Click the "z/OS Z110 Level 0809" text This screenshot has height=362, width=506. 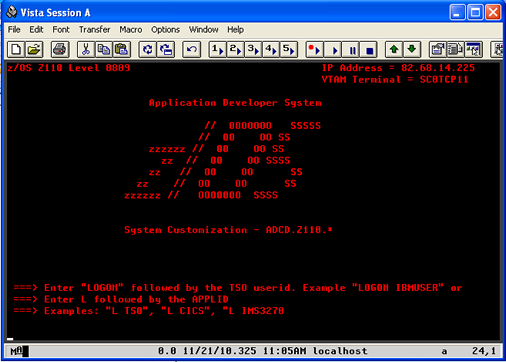tap(69, 68)
